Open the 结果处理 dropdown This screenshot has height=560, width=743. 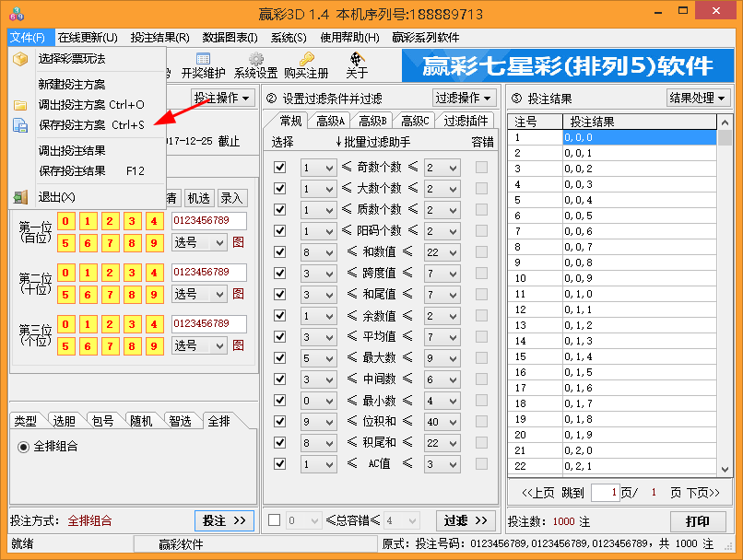698,98
